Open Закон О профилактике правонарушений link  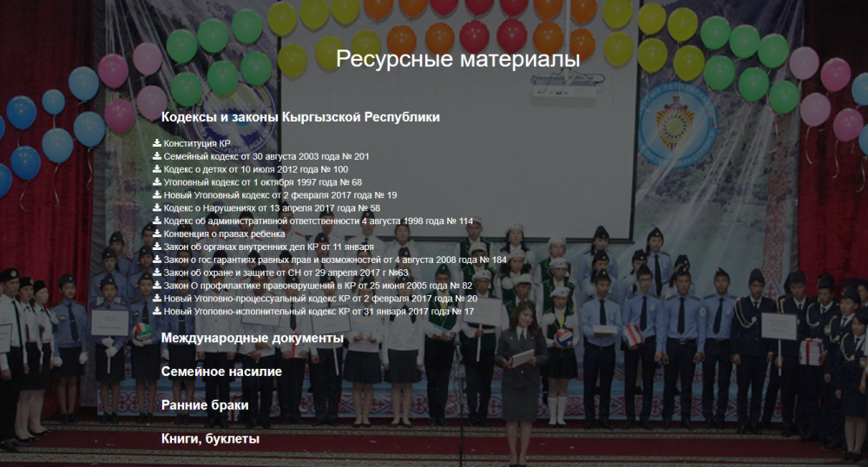click(x=318, y=286)
